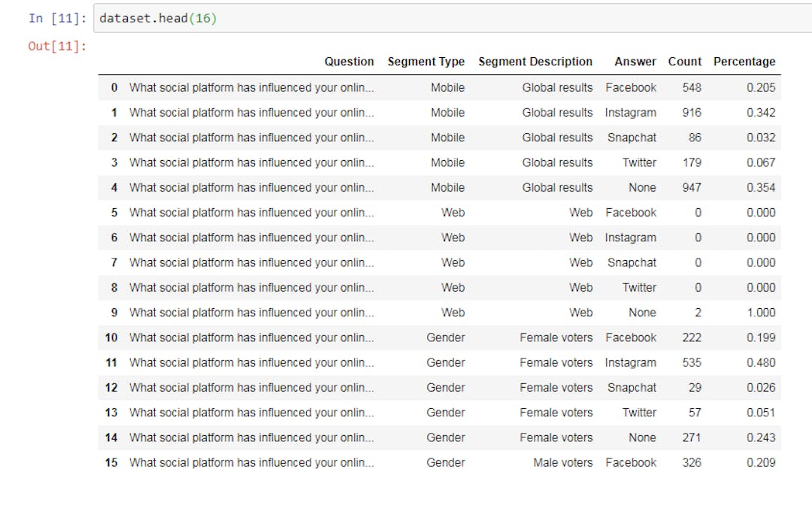Select the Segment Type column header
Image resolution: width=812 pixels, height=508 pixels.
[x=426, y=62]
